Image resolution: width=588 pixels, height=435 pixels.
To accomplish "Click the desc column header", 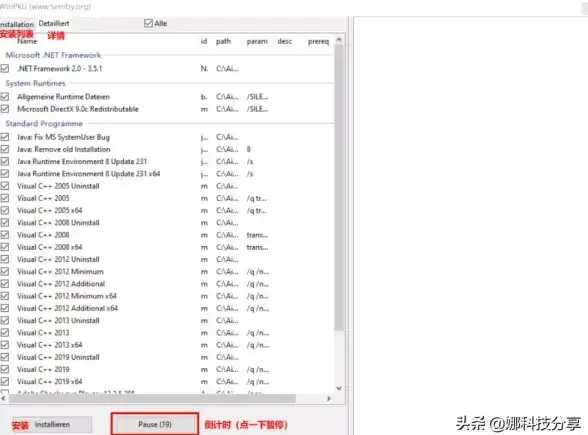I will 285,41.
